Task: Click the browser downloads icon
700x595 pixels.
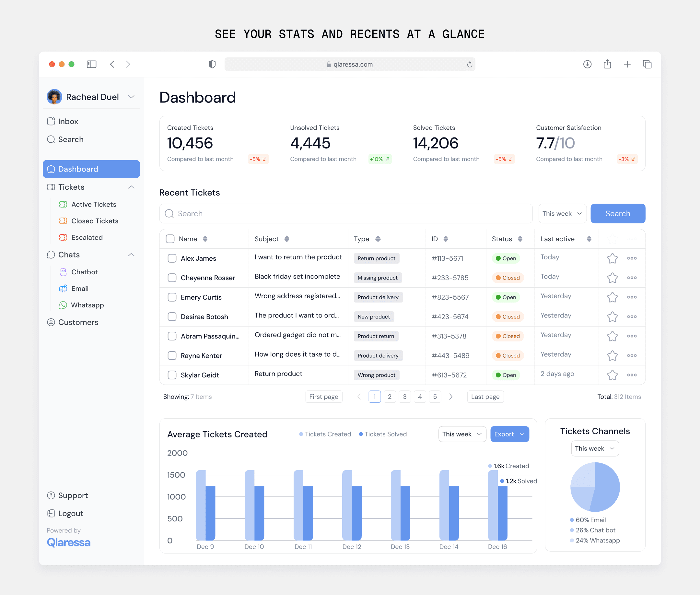Action: pos(587,64)
